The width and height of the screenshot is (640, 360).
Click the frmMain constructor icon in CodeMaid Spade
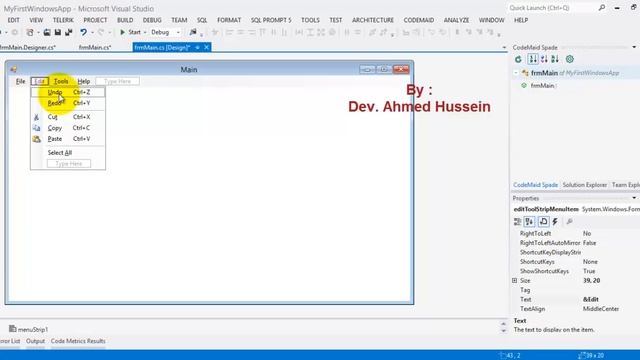pyautogui.click(x=524, y=86)
